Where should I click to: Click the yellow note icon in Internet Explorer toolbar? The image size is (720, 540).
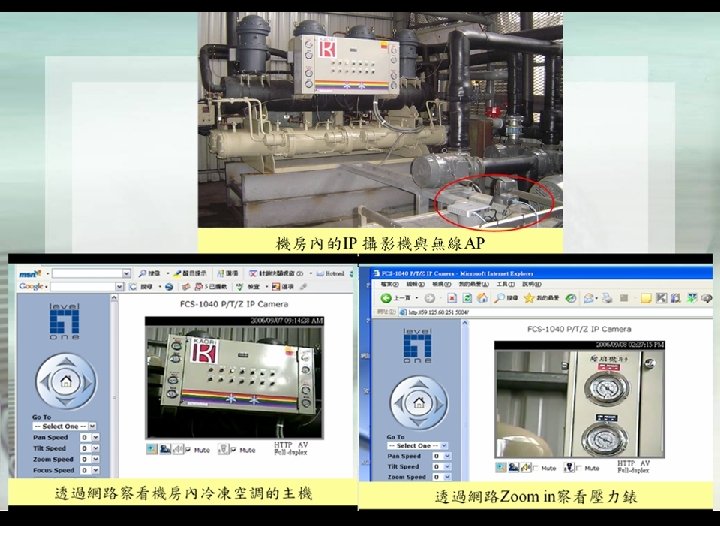point(646,298)
